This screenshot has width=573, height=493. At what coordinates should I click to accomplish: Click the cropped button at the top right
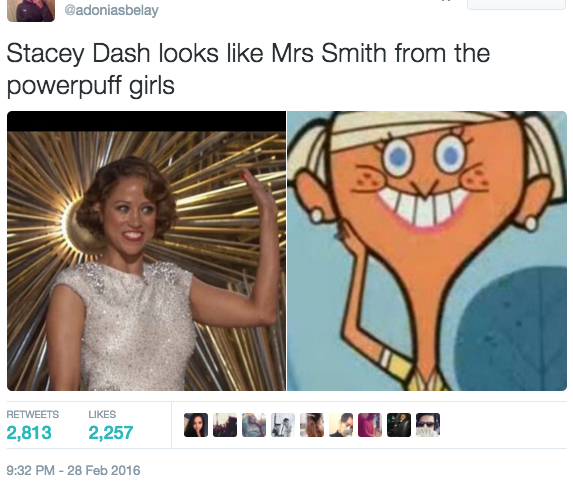pos(516,4)
